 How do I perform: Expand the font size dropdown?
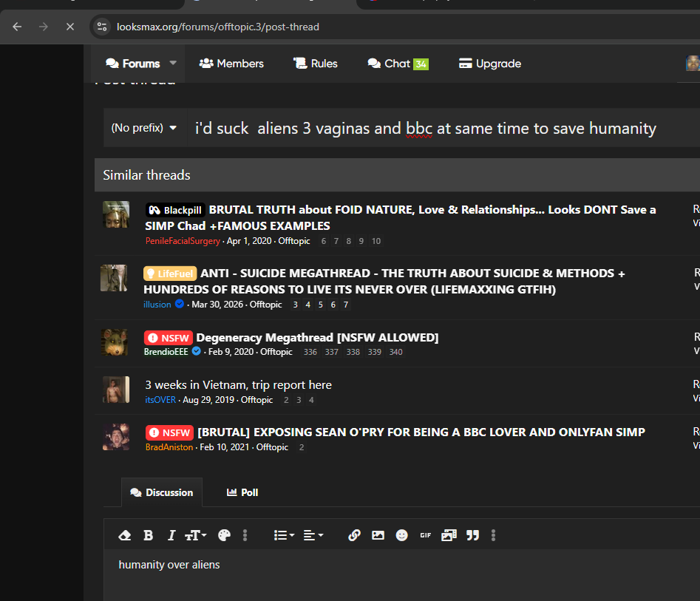coord(196,535)
